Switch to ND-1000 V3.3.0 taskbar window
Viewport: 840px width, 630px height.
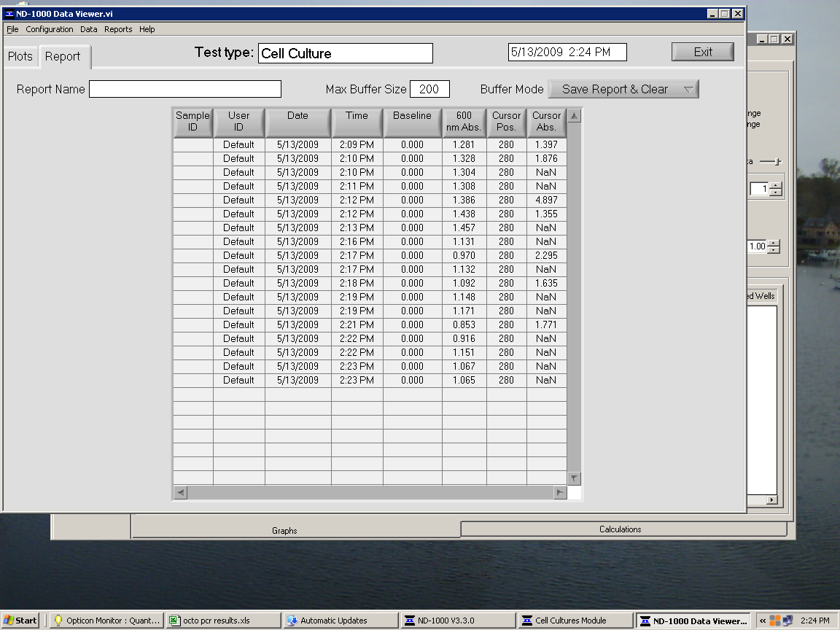pyautogui.click(x=458, y=621)
